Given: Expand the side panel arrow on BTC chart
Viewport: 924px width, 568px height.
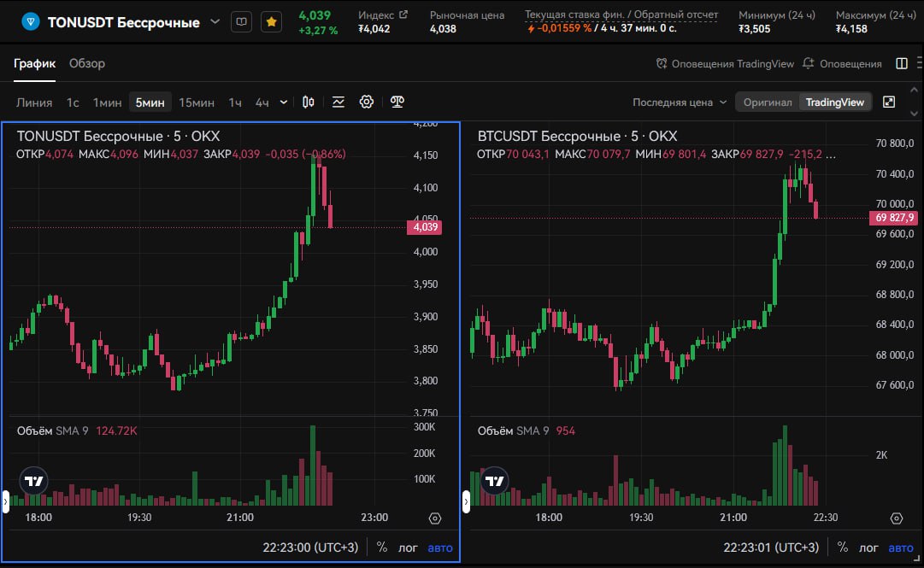Looking at the screenshot, I should click(x=466, y=502).
